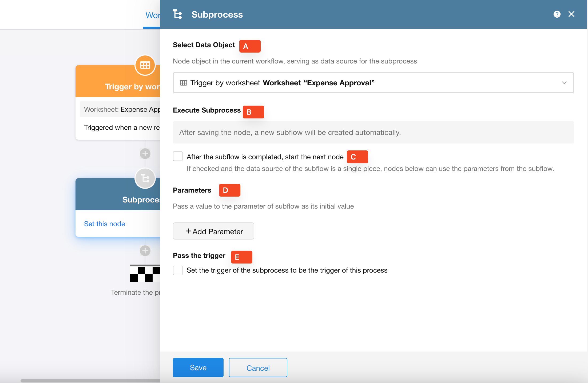
Task: Cancel the subprocess configuration
Action: click(x=258, y=368)
